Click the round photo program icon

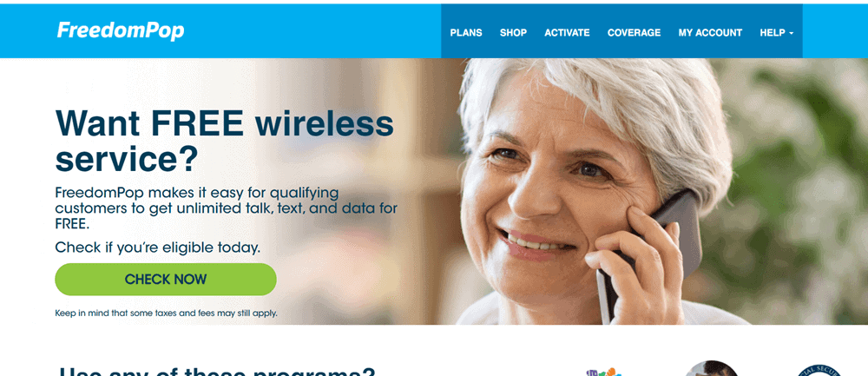click(x=712, y=368)
